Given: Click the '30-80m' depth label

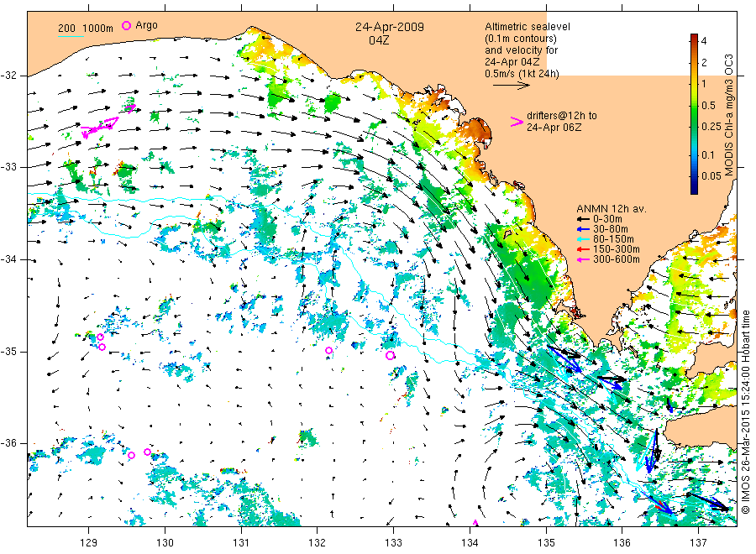Looking at the screenshot, I should 611,229.
